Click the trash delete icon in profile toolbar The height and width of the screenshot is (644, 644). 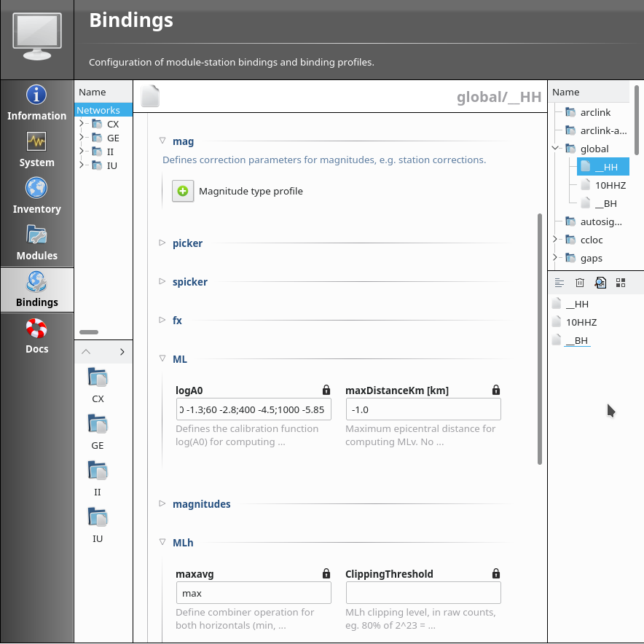click(x=579, y=283)
